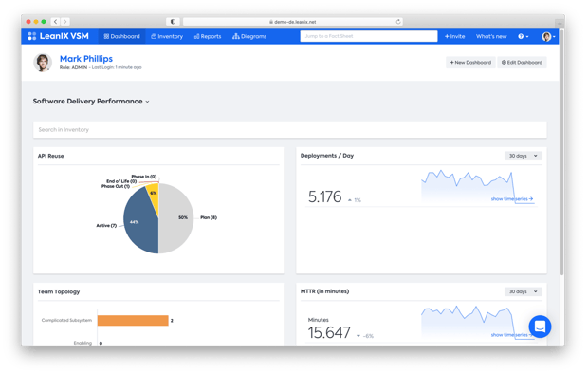Click the browser reload icon
Viewport: 588px width, 374px height.
point(398,22)
